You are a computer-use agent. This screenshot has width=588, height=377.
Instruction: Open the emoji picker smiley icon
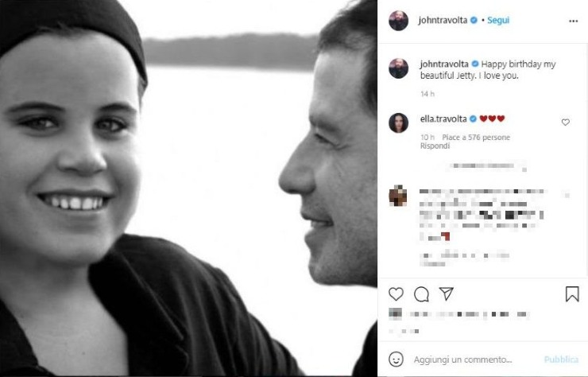click(x=396, y=360)
